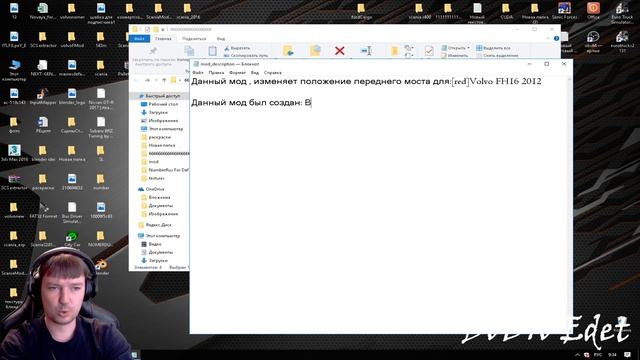Click red X Delete icon in Explorer ribbon
The image size is (640, 360).
click(340, 51)
